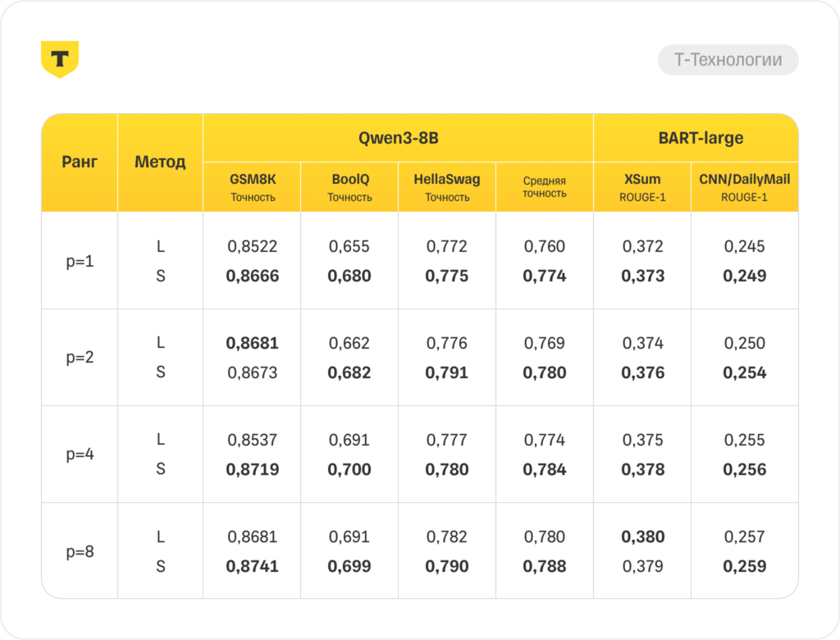
Task: Select the CNN/DailyMail value 0,245
Action: coord(745,247)
